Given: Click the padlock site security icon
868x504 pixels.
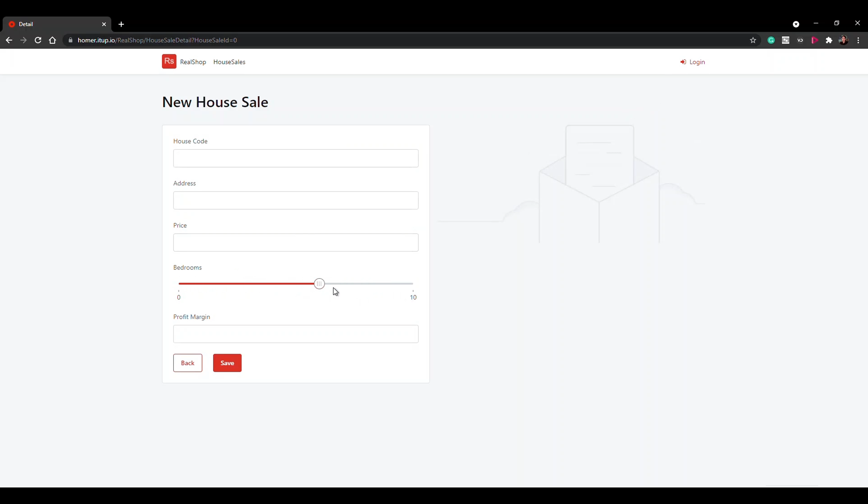Looking at the screenshot, I should point(71,40).
